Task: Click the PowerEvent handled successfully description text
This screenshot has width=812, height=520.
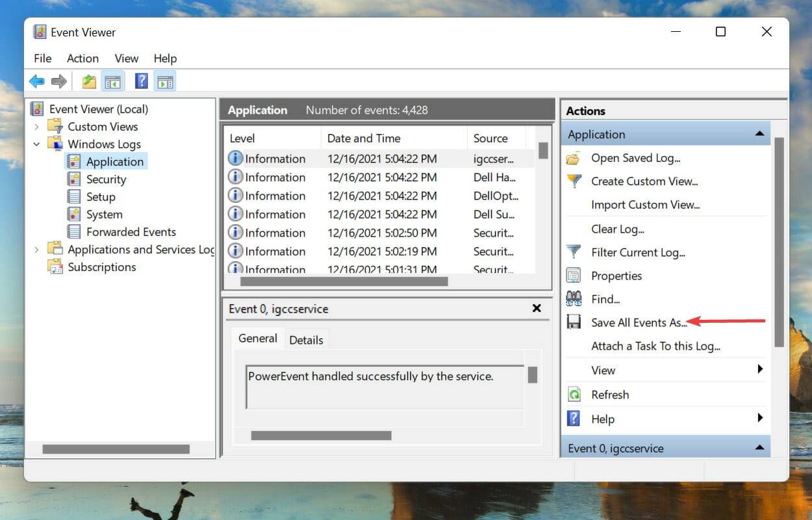Action: click(x=371, y=376)
